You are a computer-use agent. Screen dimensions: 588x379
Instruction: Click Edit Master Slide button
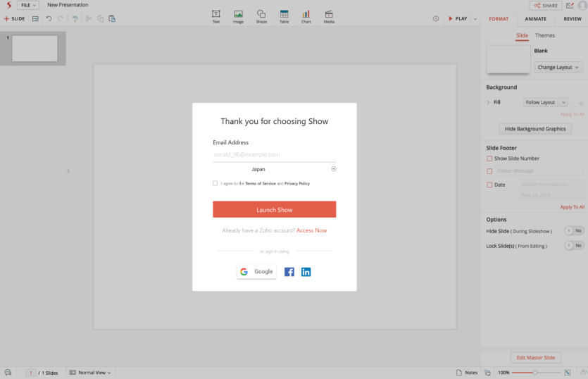pos(535,358)
